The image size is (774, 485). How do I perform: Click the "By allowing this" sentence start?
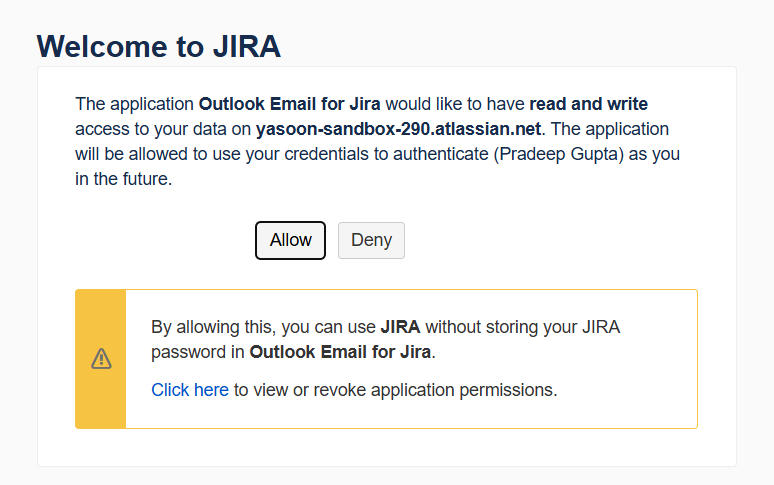[210, 327]
